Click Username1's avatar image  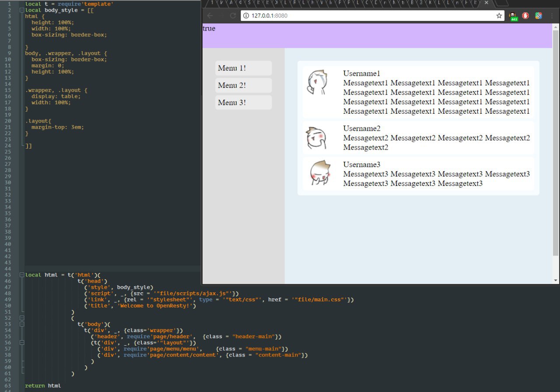(x=317, y=82)
